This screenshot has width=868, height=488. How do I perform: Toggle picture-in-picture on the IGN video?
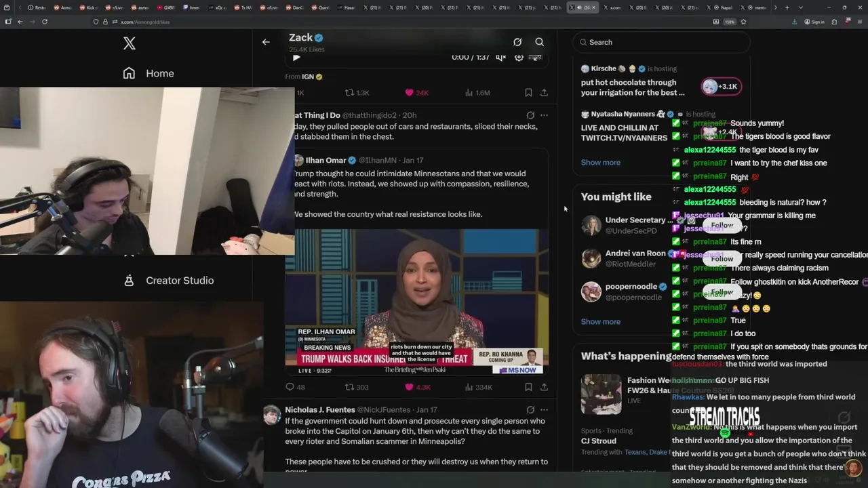tap(536, 58)
